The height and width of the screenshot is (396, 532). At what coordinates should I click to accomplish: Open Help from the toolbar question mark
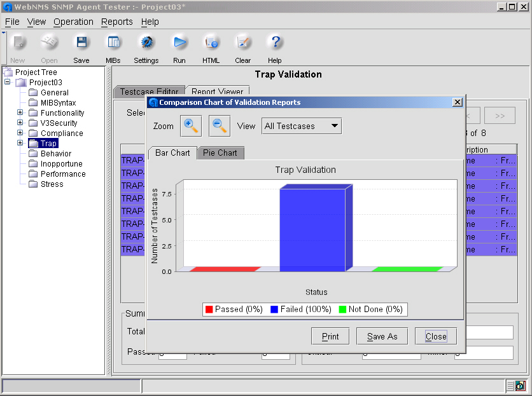(275, 43)
